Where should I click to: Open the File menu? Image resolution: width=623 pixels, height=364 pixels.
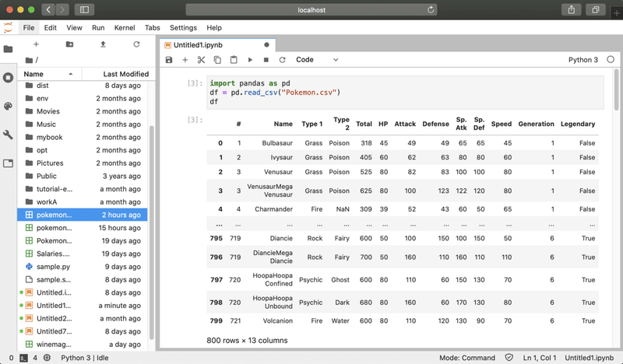coord(29,28)
